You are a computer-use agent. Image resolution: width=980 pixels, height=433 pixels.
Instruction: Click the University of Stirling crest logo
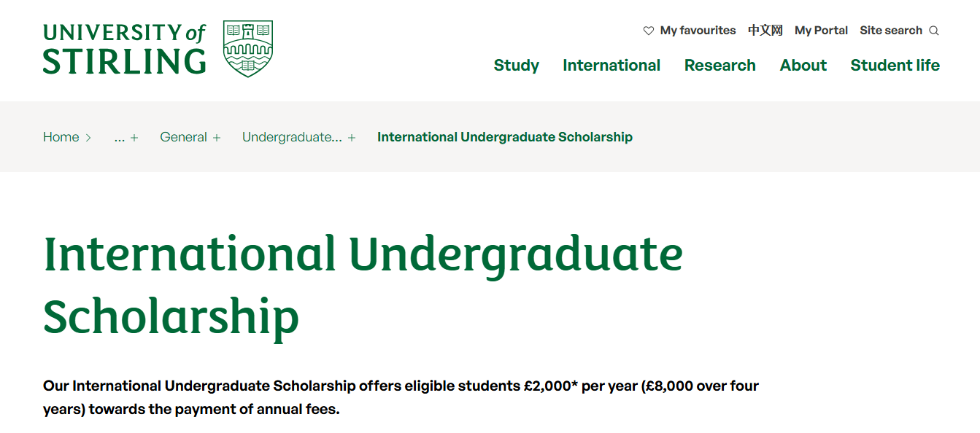249,47
